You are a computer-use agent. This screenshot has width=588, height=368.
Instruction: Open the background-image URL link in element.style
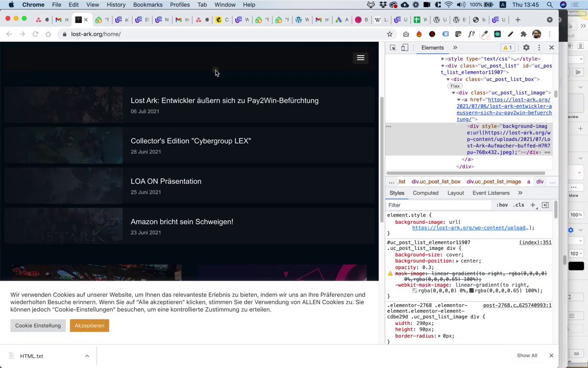(x=470, y=228)
